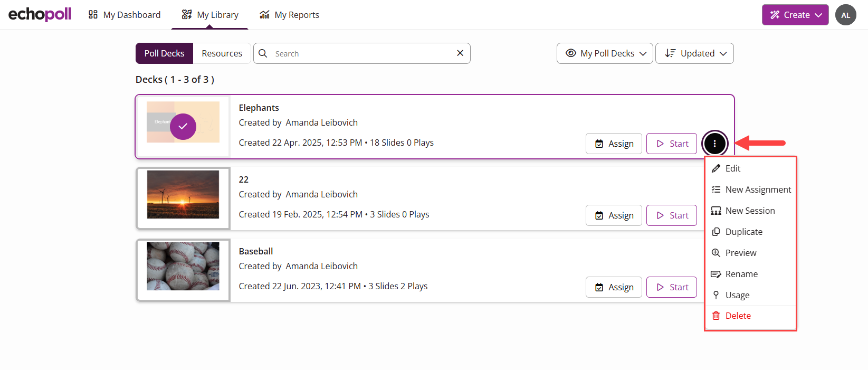The height and width of the screenshot is (370, 868).
Task: Switch to the Resources tab
Action: pos(222,53)
